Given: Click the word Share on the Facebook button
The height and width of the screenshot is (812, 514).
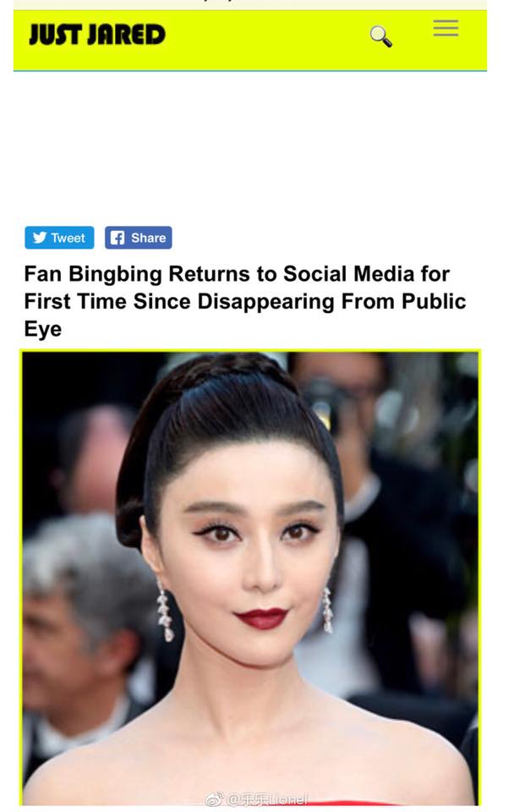Looking at the screenshot, I should point(148,238).
